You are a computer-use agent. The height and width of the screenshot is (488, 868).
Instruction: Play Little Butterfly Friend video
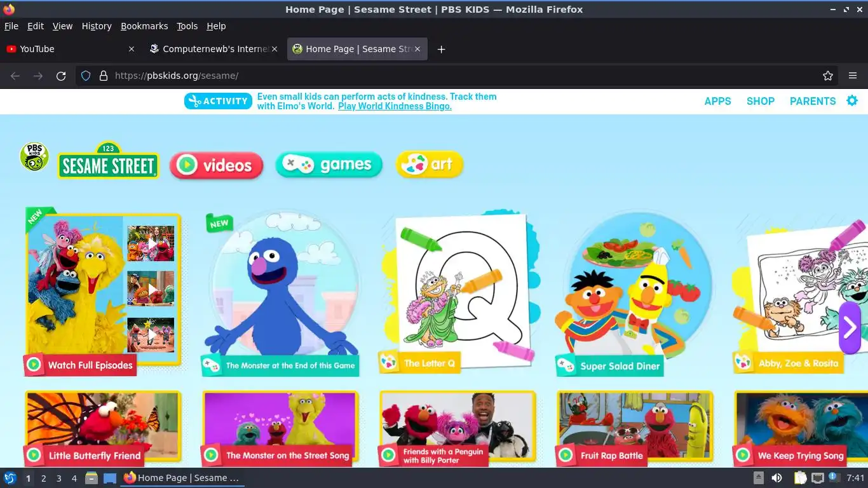tap(103, 428)
